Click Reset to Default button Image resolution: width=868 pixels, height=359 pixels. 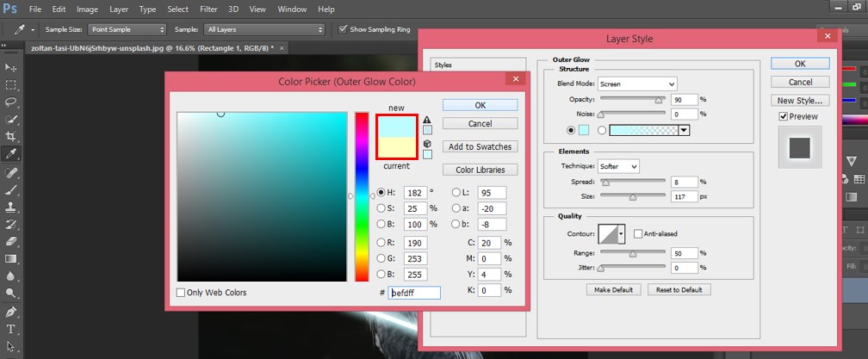(679, 290)
